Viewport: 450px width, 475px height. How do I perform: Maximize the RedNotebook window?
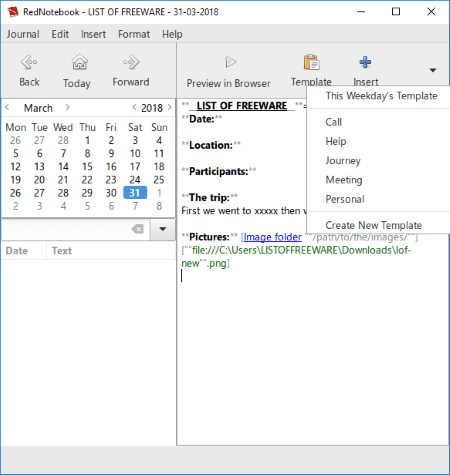(x=396, y=12)
